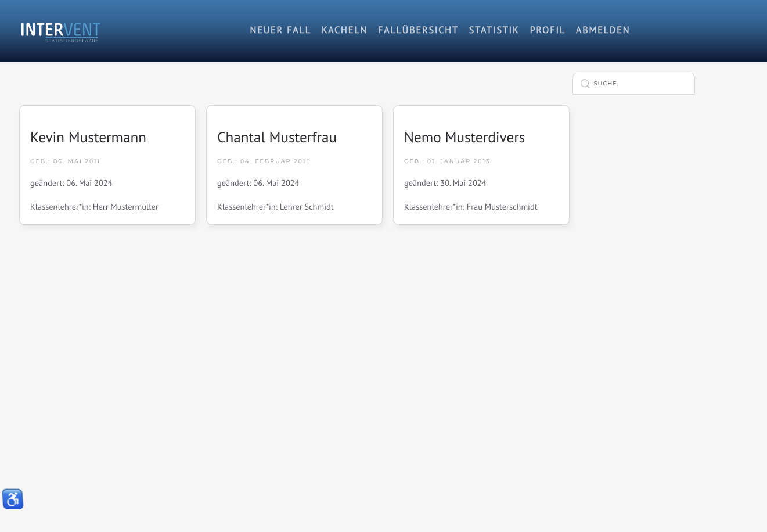Click the Chantal Musterfrau name heading

click(276, 138)
